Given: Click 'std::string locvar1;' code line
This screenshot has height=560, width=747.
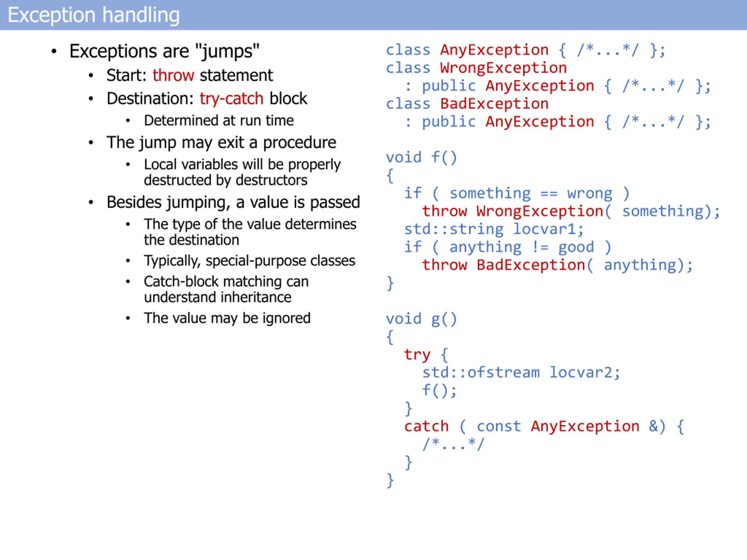Looking at the screenshot, I should [x=494, y=230].
